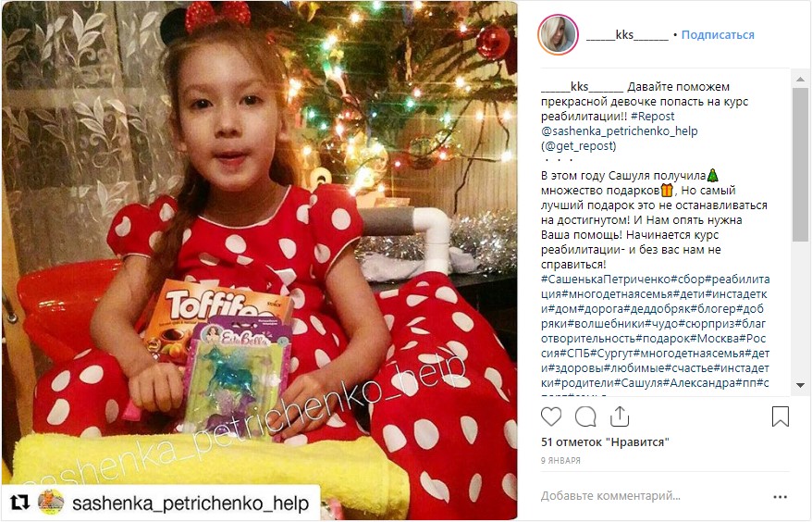The width and height of the screenshot is (812, 522).
Task: Share the post with the upload arrow icon
Action: tap(620, 416)
